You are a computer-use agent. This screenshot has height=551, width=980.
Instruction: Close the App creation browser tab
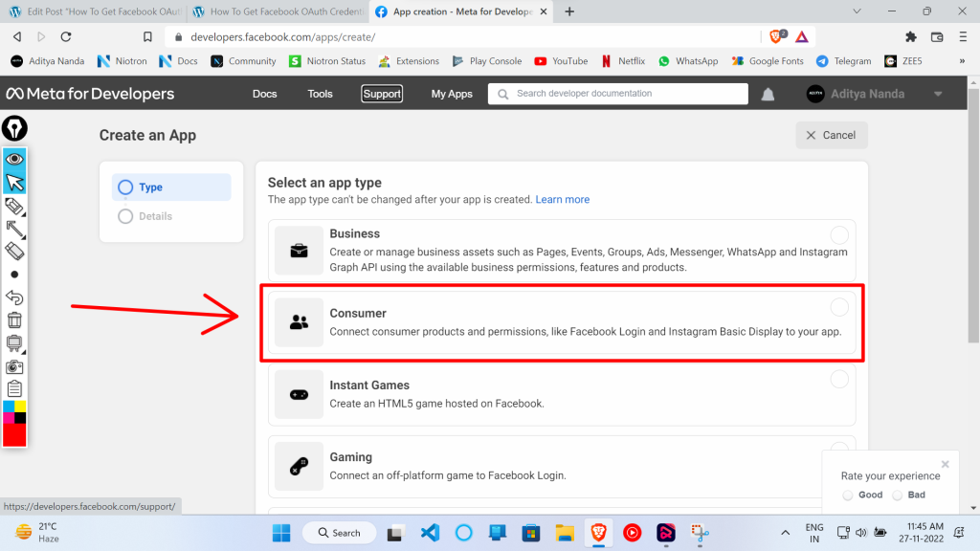[544, 11]
